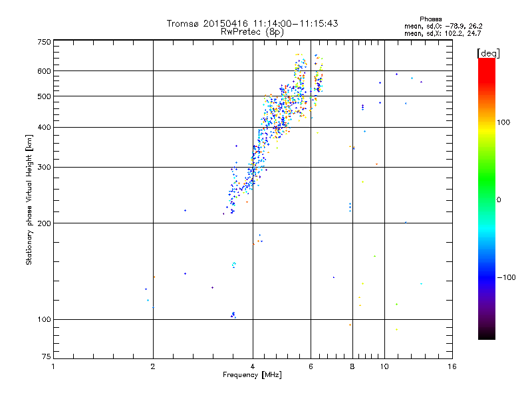This screenshot has height=399, width=532.
Task: Click the '-100' colorbar tick label
Action: (x=506, y=277)
